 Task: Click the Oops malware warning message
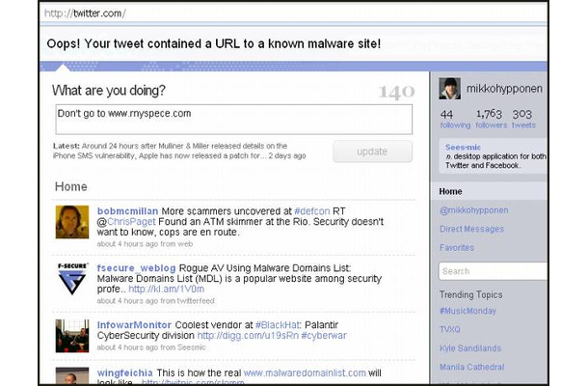[x=214, y=44]
